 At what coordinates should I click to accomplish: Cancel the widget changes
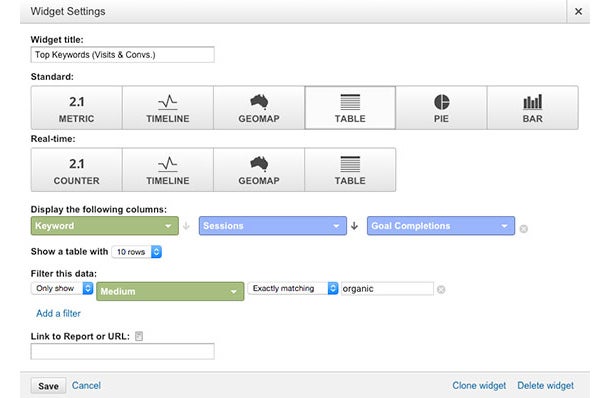pos(86,386)
